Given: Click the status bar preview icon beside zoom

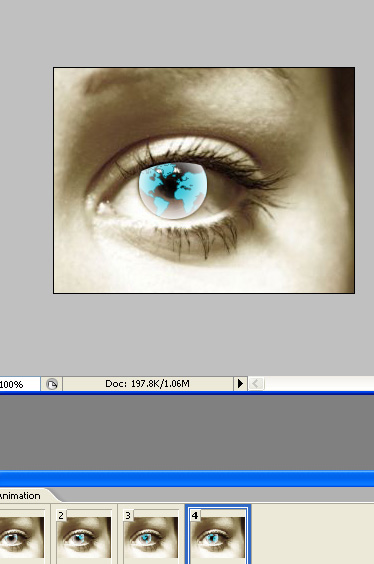Looking at the screenshot, I should [x=52, y=384].
